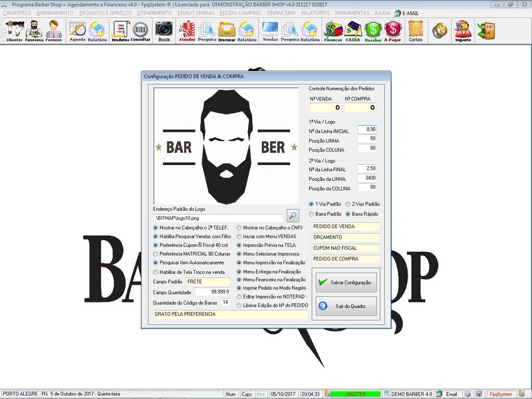Screen dimensions: 532x399
Task: Open the Clientes toolbar icon
Action: [x=14, y=31]
